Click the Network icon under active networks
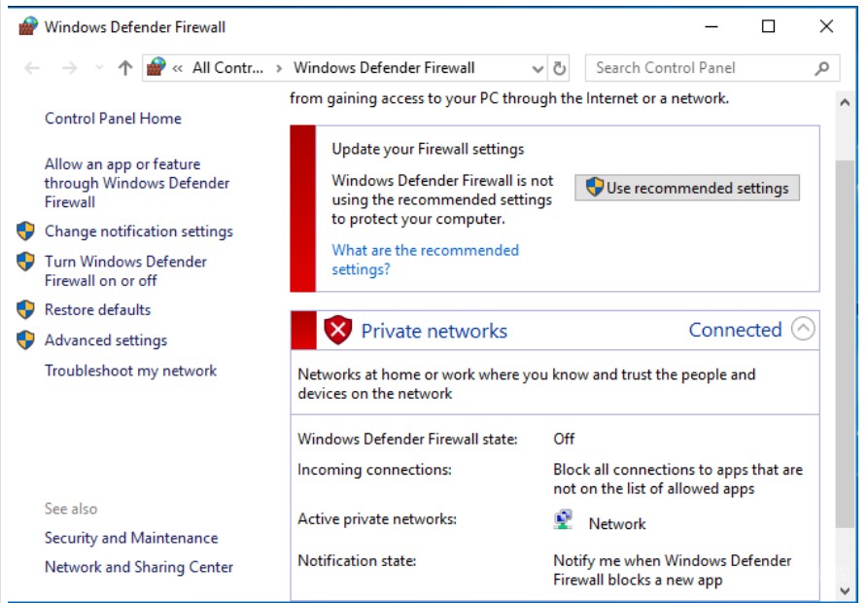The width and height of the screenshot is (868, 603). click(563, 520)
